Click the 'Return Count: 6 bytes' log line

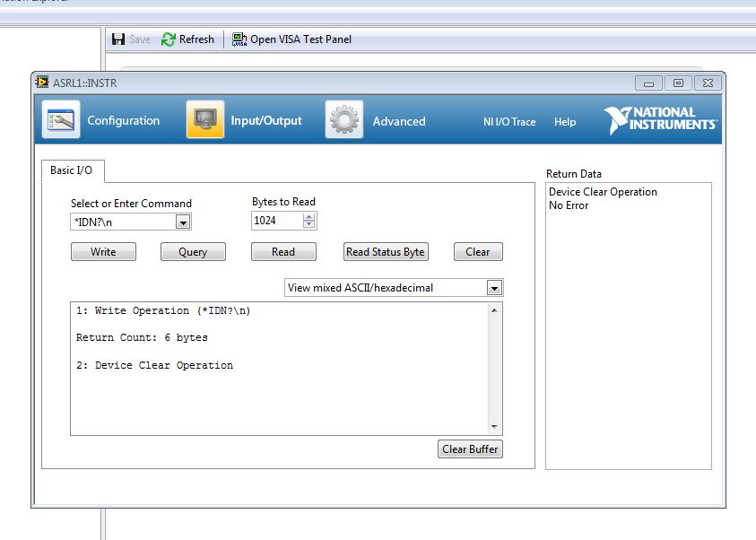[x=142, y=337]
